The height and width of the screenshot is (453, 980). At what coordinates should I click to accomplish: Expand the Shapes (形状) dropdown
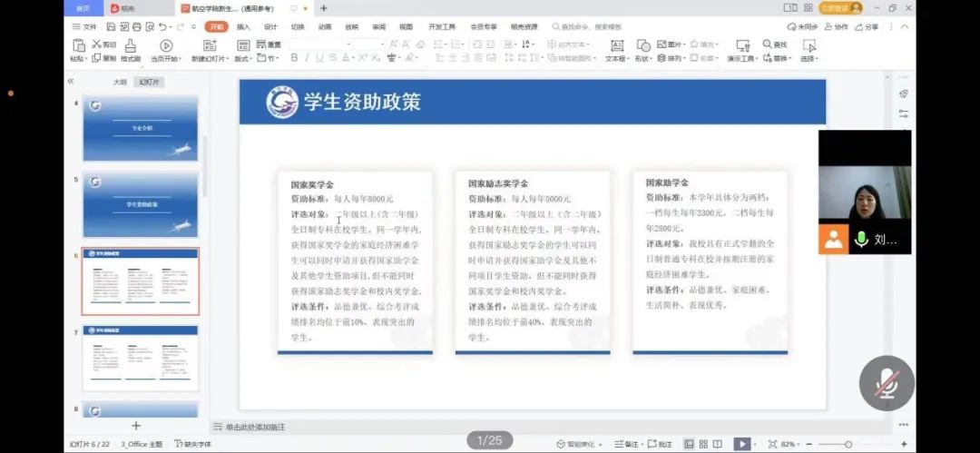pyautogui.click(x=643, y=59)
